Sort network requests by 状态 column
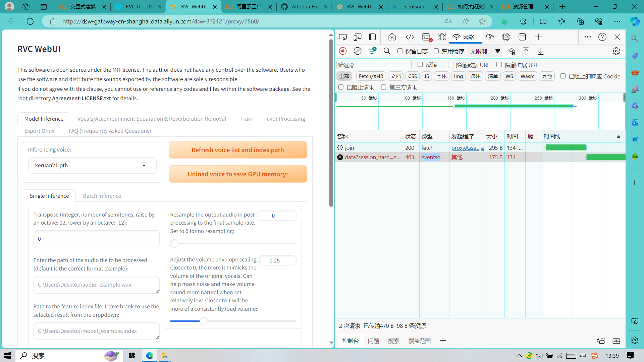 point(411,136)
